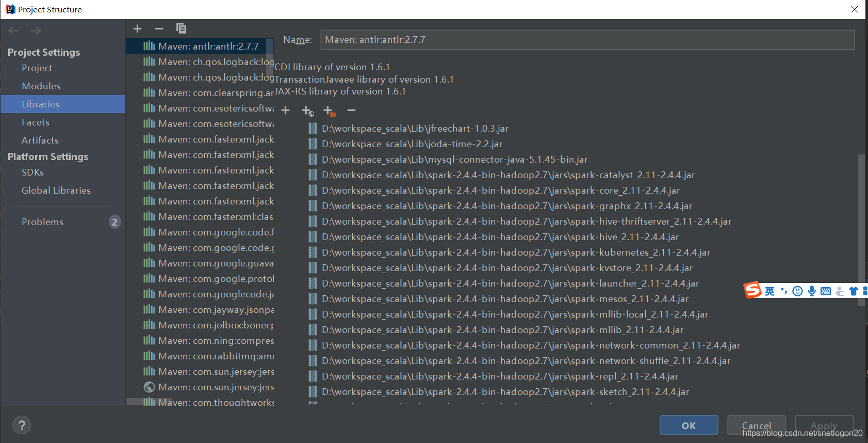Go to the Artifacts section
This screenshot has height=443, width=868.
(x=62, y=140)
